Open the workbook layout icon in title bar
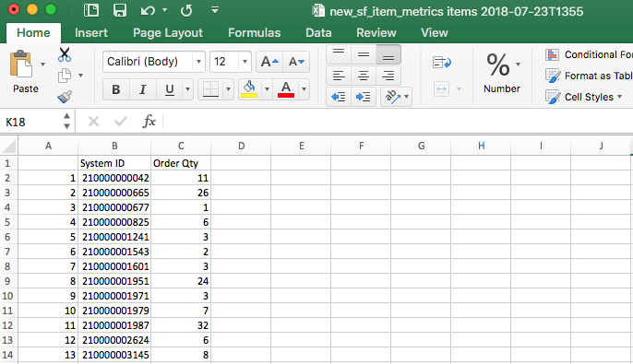Image resolution: width=633 pixels, height=364 pixels. (91, 10)
